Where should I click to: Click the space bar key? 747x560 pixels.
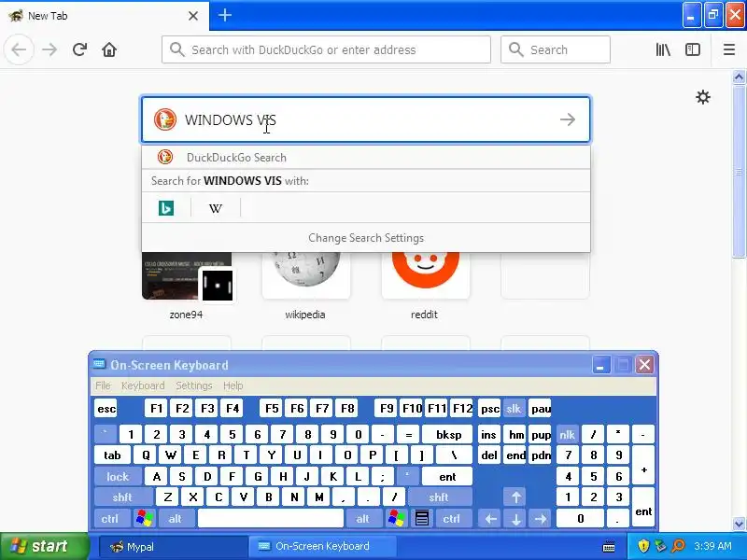click(271, 518)
